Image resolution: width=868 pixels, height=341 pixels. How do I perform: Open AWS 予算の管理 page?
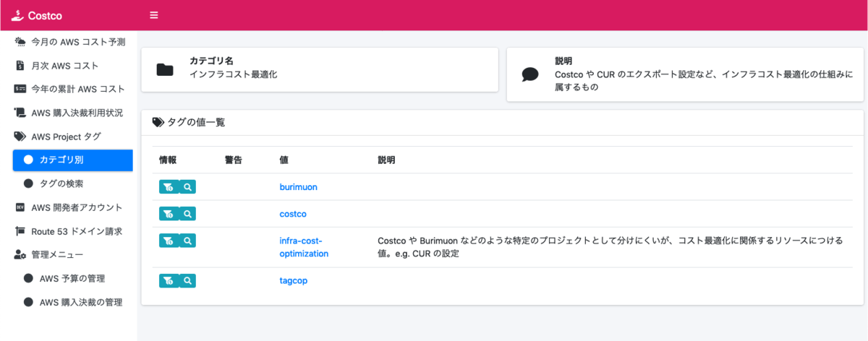[72, 278]
